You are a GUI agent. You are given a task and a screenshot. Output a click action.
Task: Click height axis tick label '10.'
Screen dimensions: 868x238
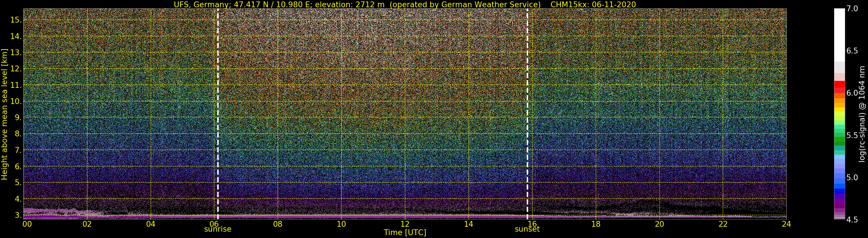coord(16,101)
